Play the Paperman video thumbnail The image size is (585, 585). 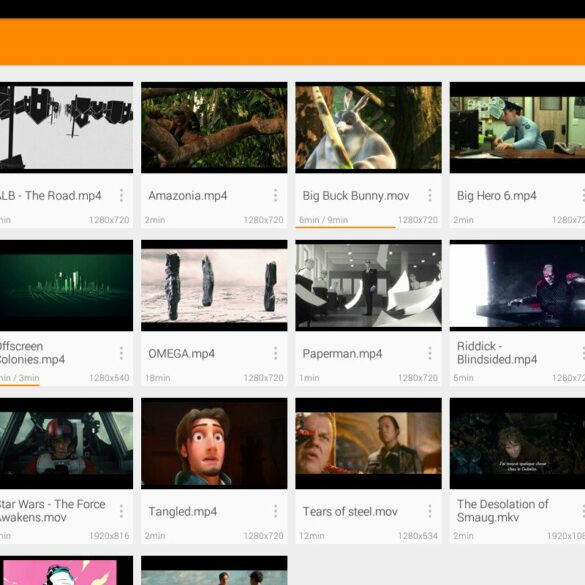tap(369, 285)
